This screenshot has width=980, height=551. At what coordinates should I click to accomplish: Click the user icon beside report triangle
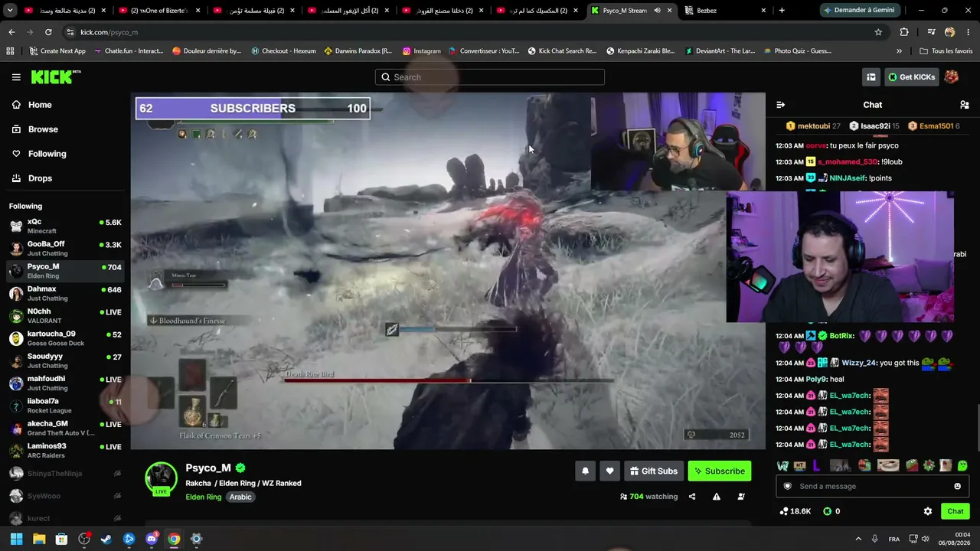(741, 497)
